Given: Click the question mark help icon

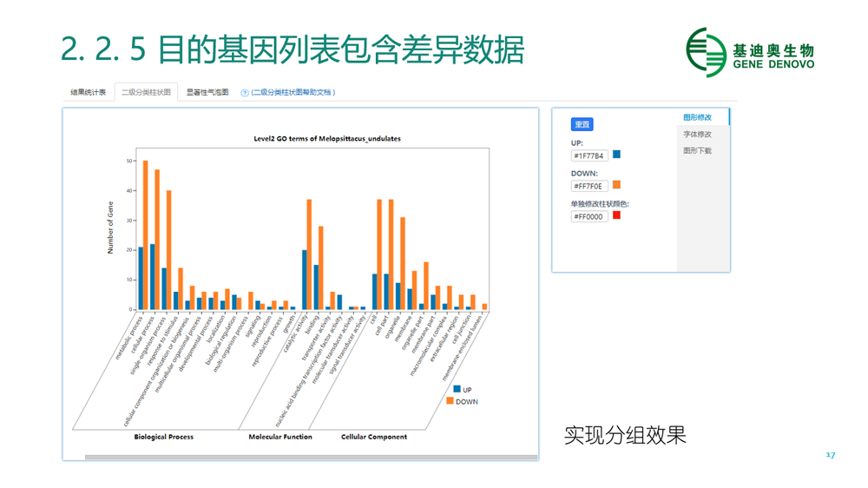Looking at the screenshot, I should 244,93.
